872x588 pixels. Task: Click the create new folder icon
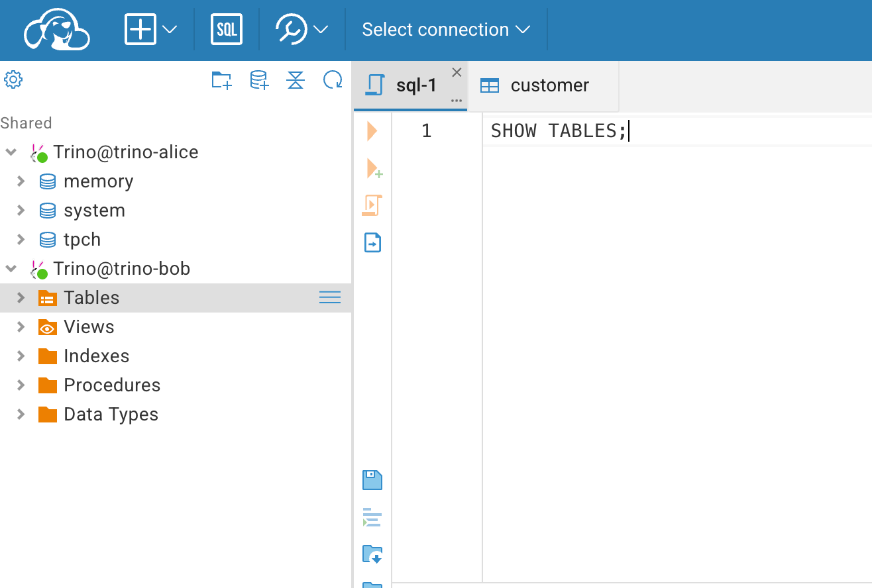(221, 80)
